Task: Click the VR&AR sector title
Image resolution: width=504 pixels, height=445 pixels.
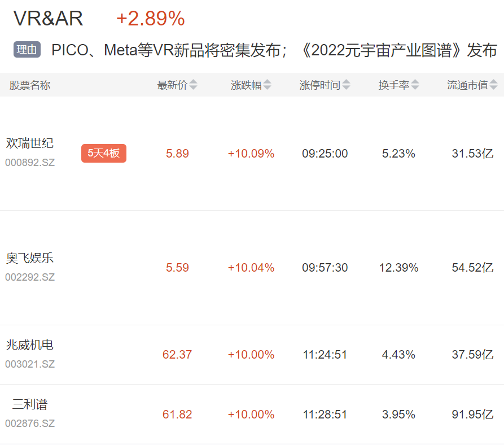Action: click(49, 19)
